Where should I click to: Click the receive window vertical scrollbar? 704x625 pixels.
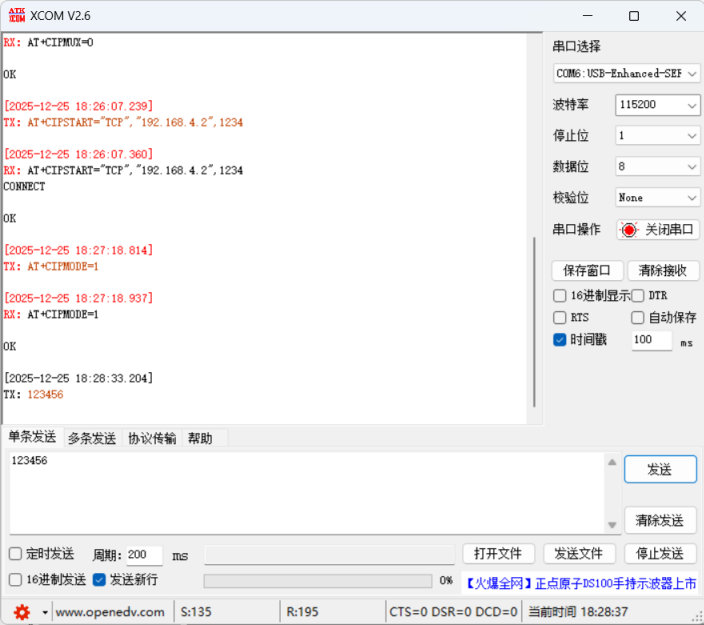tap(534, 322)
